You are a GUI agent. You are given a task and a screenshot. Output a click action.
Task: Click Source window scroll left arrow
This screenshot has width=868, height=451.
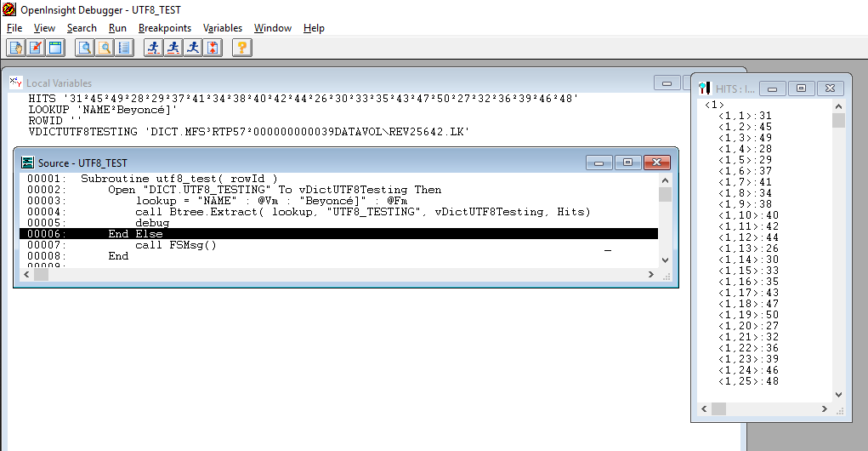(26, 274)
